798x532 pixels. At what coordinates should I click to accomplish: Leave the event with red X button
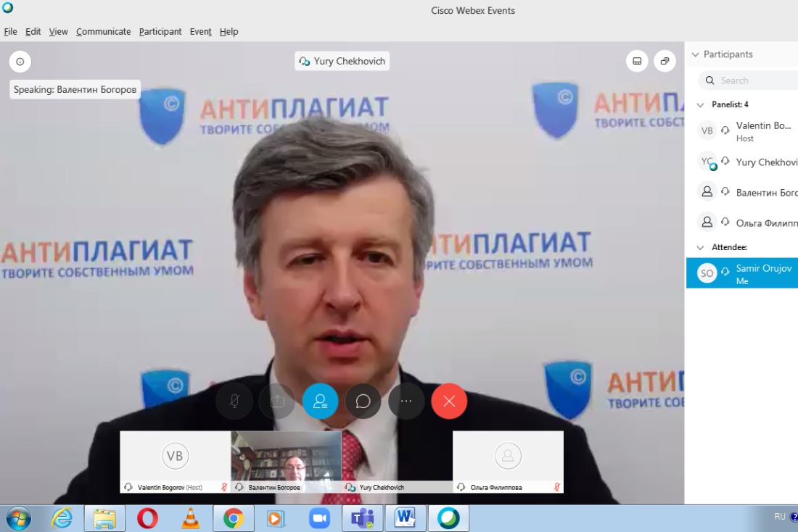(449, 401)
